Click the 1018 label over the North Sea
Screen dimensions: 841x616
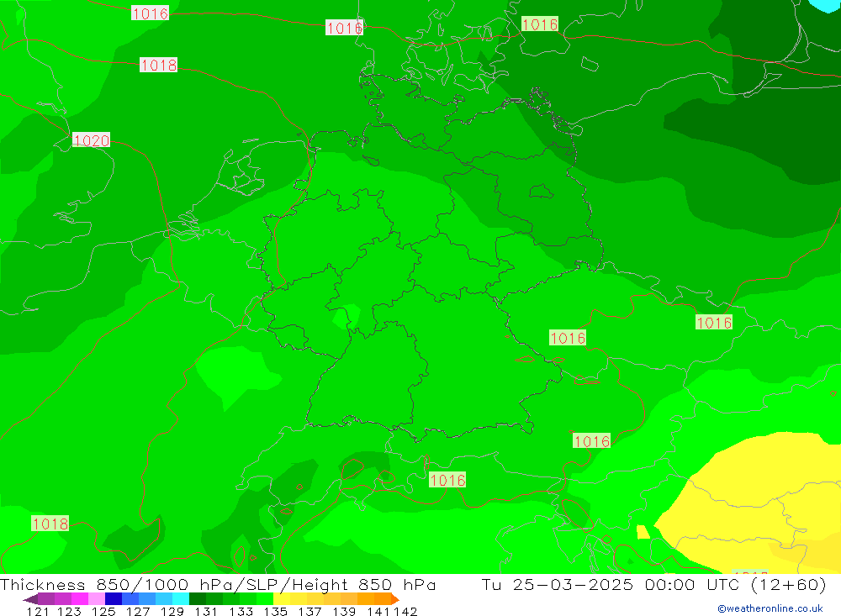158,65
